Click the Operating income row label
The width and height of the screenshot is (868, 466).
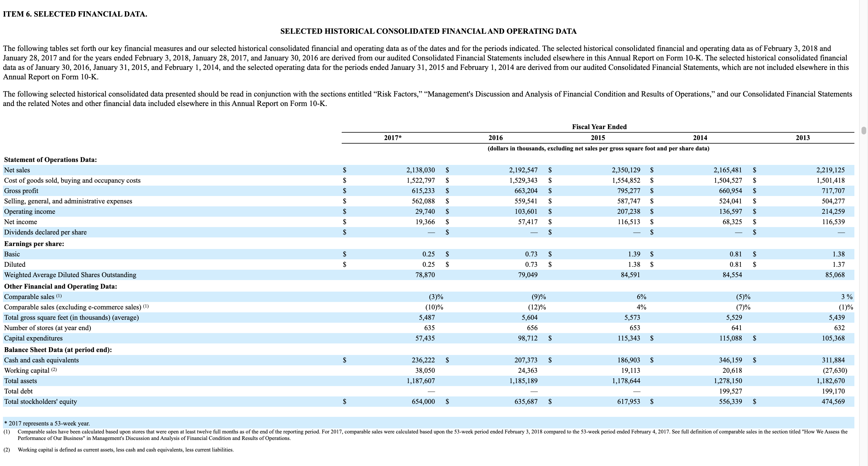(x=29, y=212)
